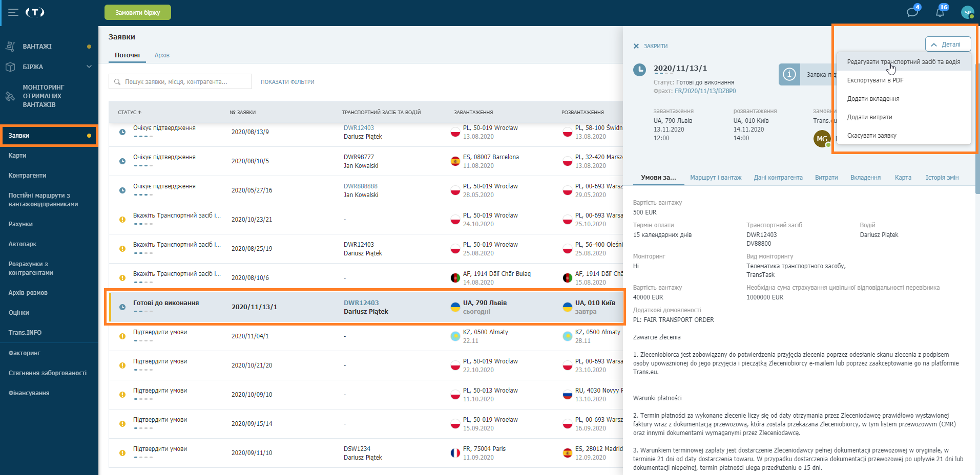Click Ukraine flag beside UA, 790 Львів
The height and width of the screenshot is (475, 980).
coord(455,307)
